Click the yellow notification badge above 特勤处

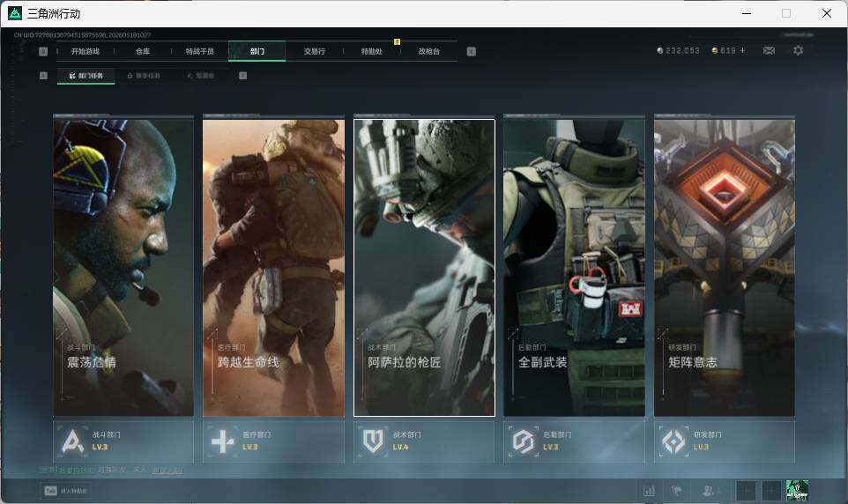[397, 41]
